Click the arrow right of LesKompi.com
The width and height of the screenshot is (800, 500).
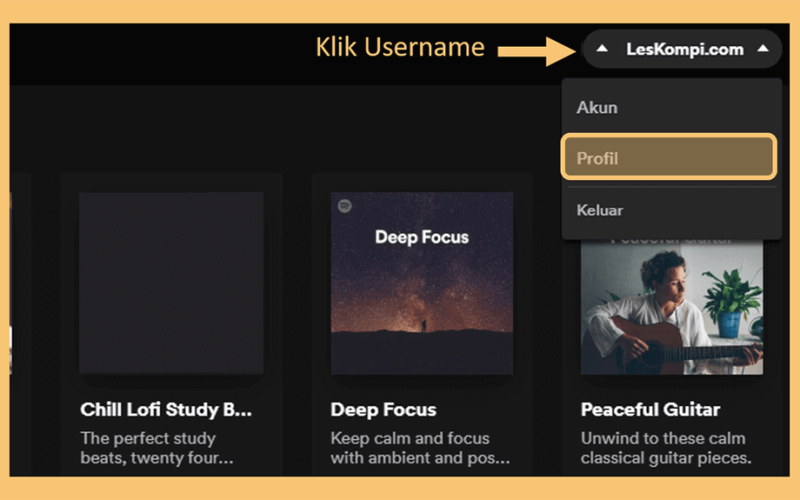tap(763, 48)
